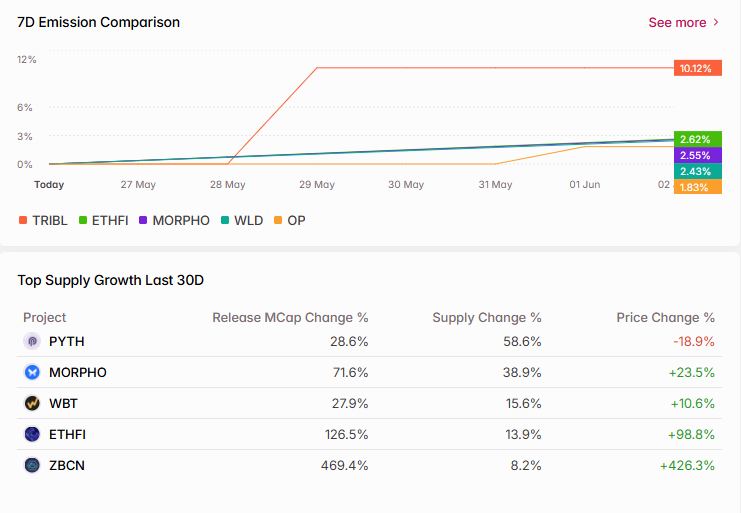Toggle TRIBL series in chart legend
The height and width of the screenshot is (513, 741).
click(43, 220)
